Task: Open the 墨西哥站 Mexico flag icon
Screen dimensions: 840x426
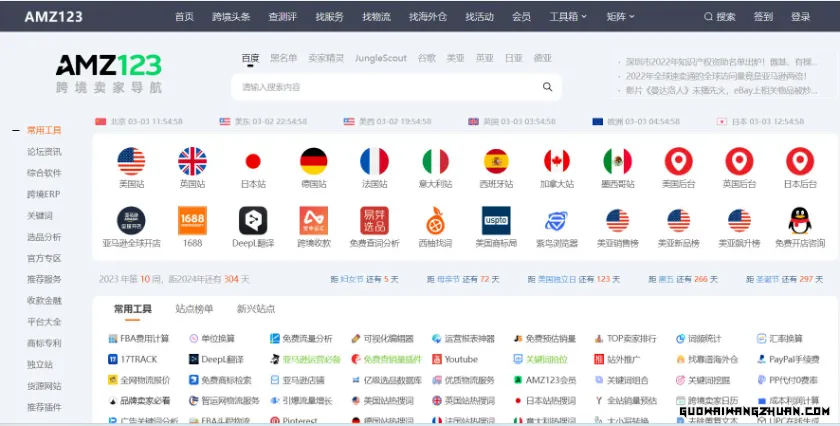Action: click(x=618, y=161)
